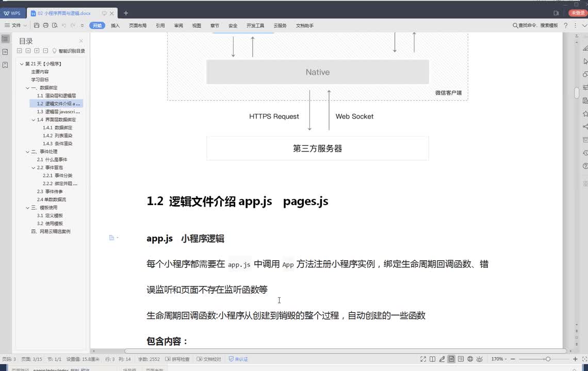Select page layout view icon in status bar
588x371 pixels.
[451, 359]
